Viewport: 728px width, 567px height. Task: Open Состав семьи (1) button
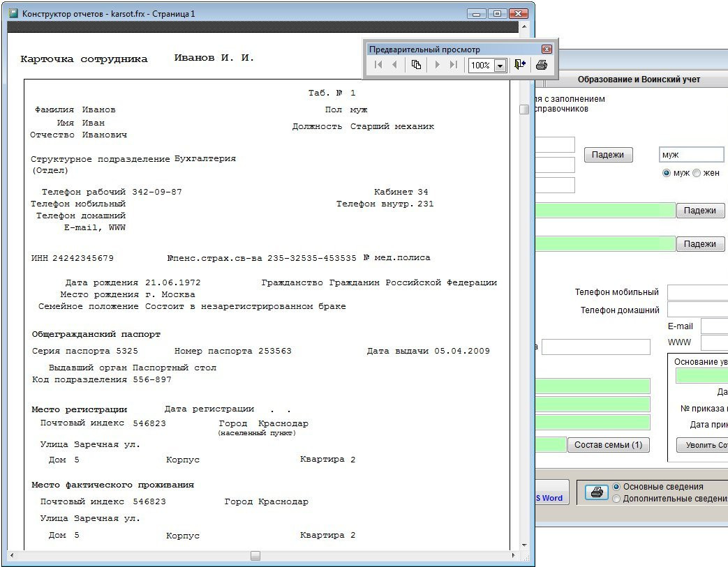pos(608,445)
